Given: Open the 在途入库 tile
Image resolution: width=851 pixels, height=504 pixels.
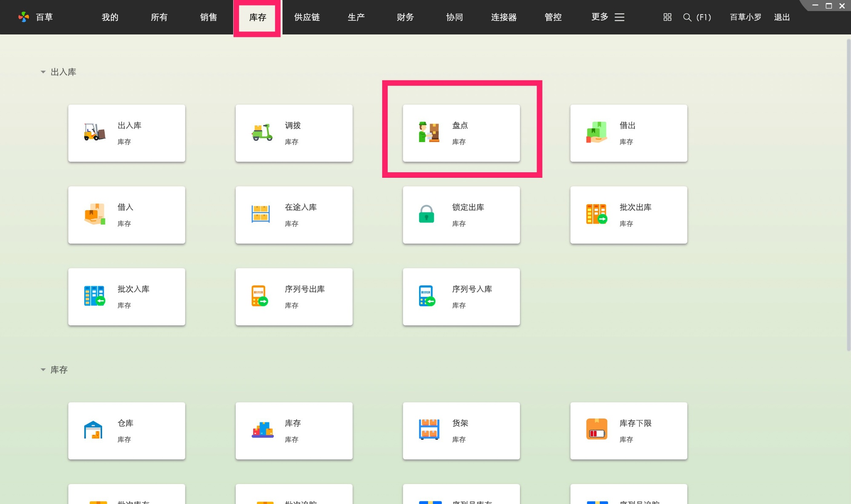Looking at the screenshot, I should (x=294, y=215).
